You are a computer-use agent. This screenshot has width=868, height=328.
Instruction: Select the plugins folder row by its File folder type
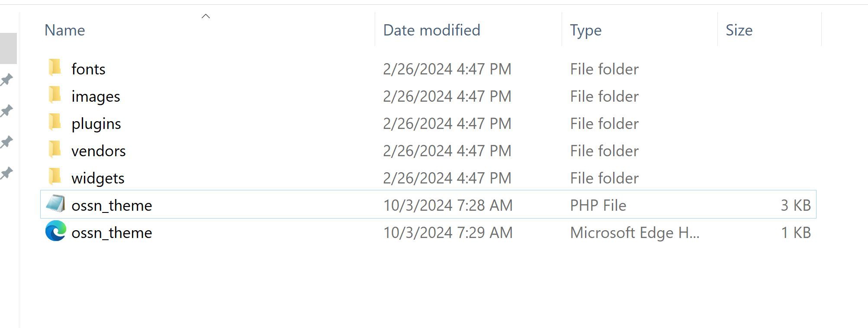pos(604,124)
